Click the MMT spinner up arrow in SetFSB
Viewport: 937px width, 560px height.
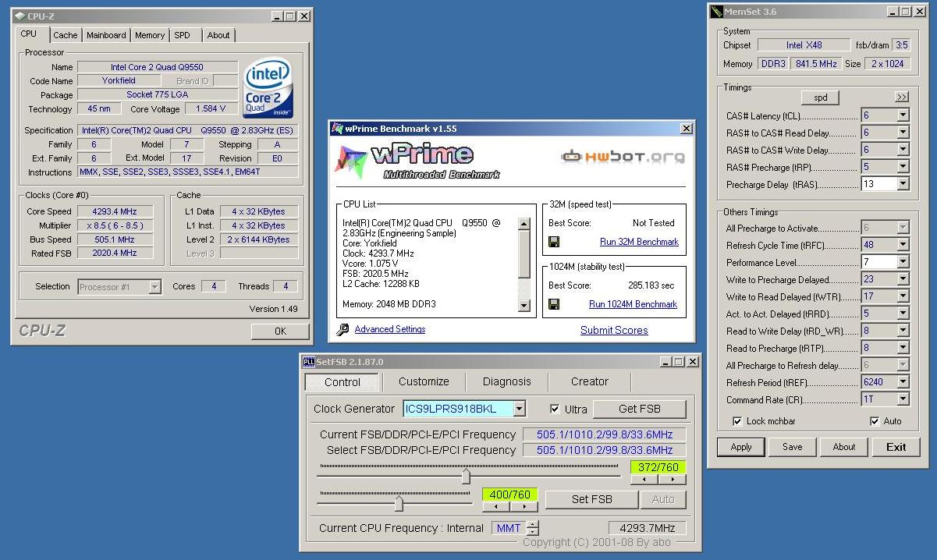coord(533,524)
